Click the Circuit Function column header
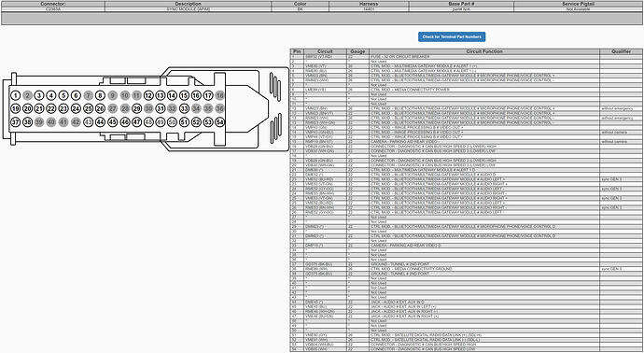The width and height of the screenshot is (644, 353). click(x=484, y=51)
